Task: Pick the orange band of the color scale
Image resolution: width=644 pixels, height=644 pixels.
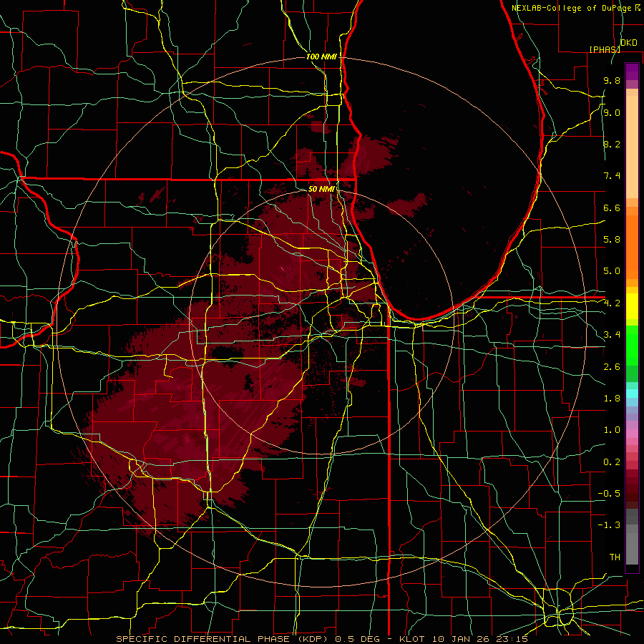Action: click(x=632, y=247)
